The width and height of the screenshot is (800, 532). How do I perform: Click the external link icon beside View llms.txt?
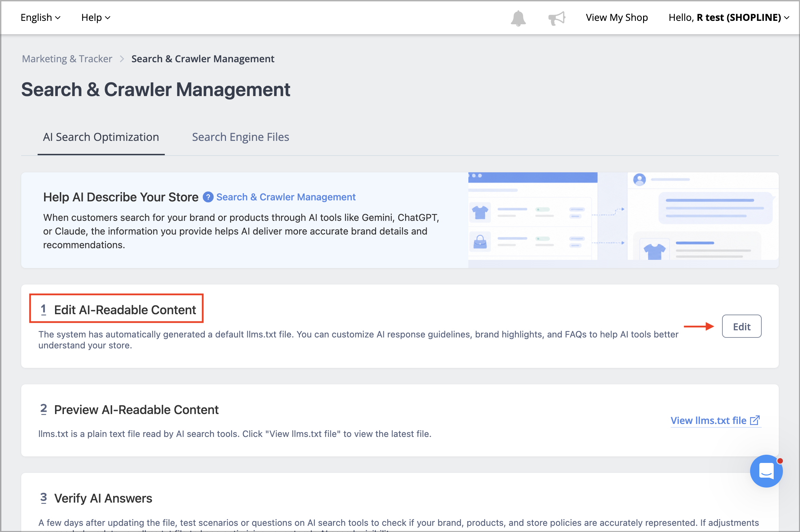coord(755,420)
